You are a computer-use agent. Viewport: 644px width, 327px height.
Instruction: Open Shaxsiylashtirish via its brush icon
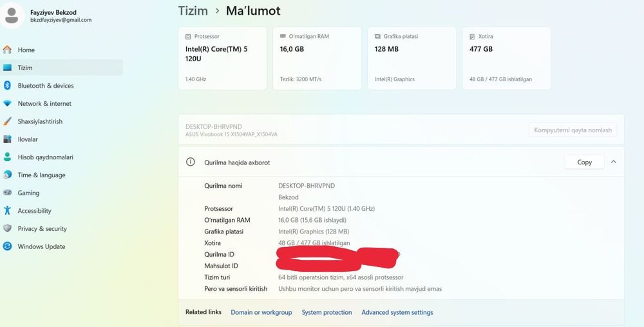pyautogui.click(x=7, y=121)
